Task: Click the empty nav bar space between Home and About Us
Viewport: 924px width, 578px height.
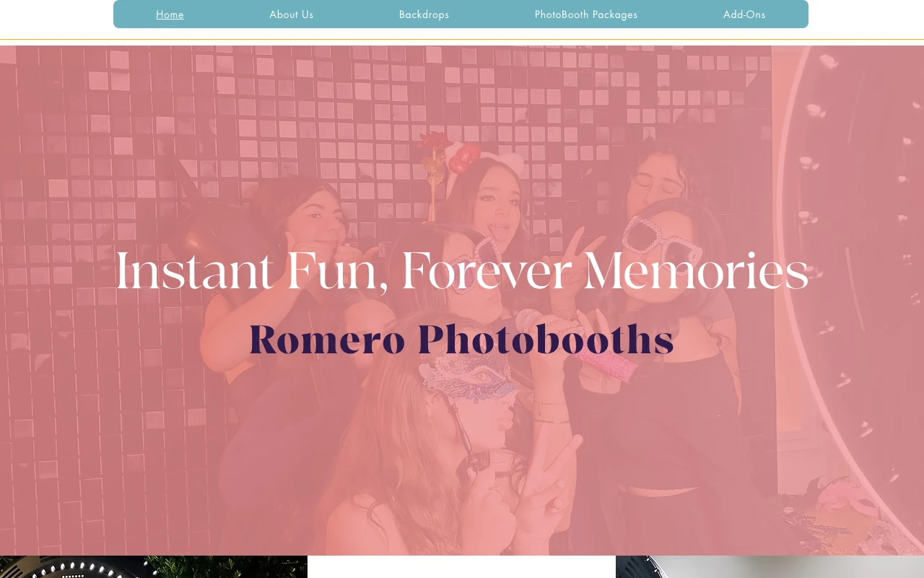Action: point(227,14)
